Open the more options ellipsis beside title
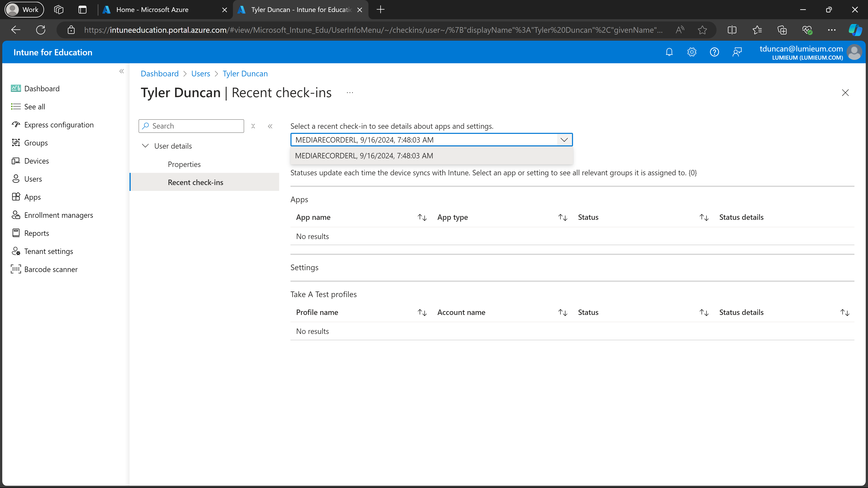This screenshot has height=488, width=868. (350, 93)
